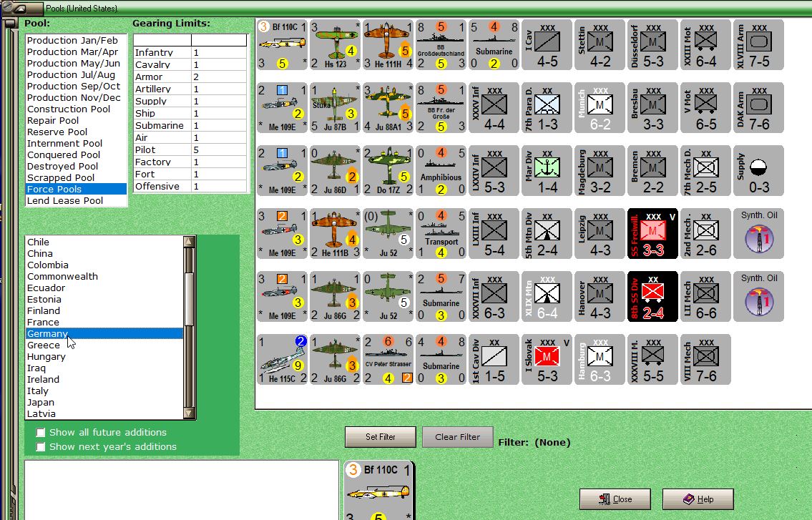Select the Do 17Z bomber counter
This screenshot has width=812, height=520.
(388, 171)
